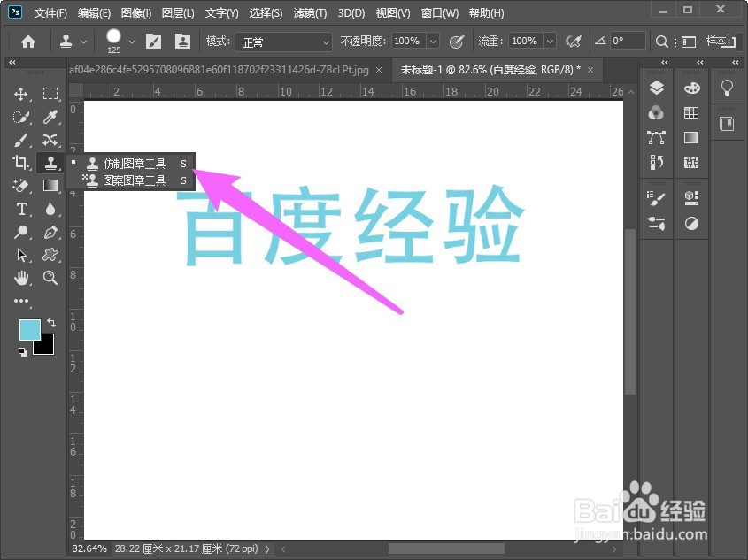Choose 图案图章工具 from flyout
Viewport: 748px width, 560px height.
click(x=131, y=180)
